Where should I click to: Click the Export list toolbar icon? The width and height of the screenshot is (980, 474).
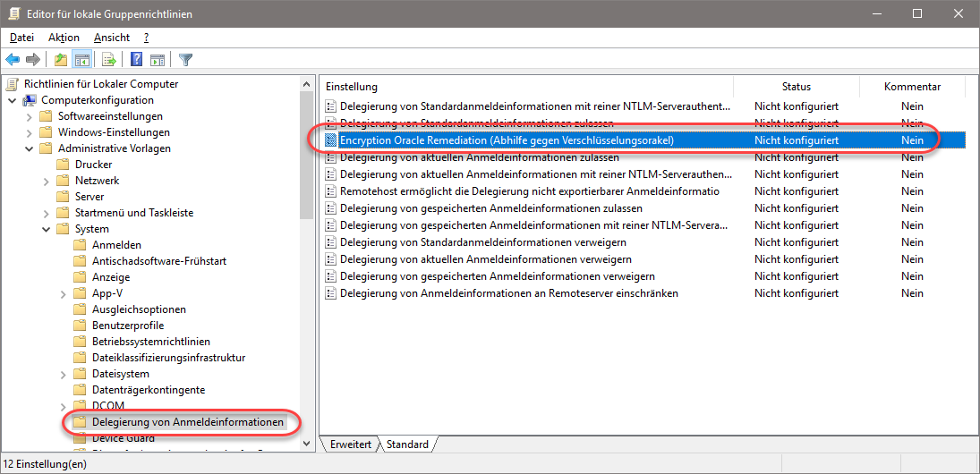tap(109, 60)
